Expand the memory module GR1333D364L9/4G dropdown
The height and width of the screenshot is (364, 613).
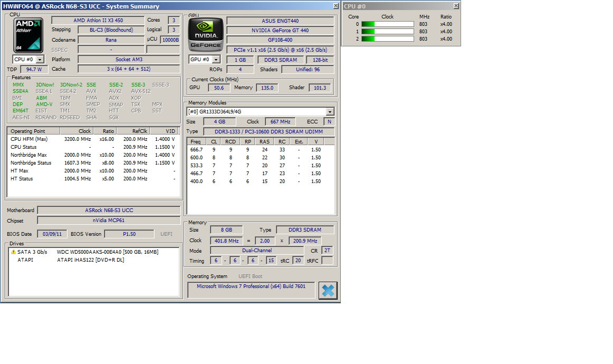330,112
